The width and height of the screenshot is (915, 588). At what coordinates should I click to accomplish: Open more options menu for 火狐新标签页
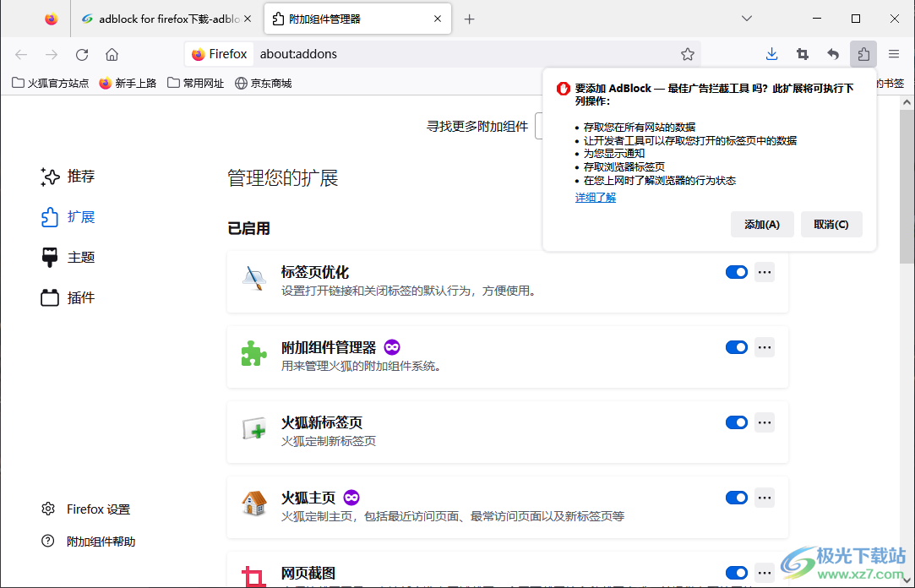click(765, 422)
